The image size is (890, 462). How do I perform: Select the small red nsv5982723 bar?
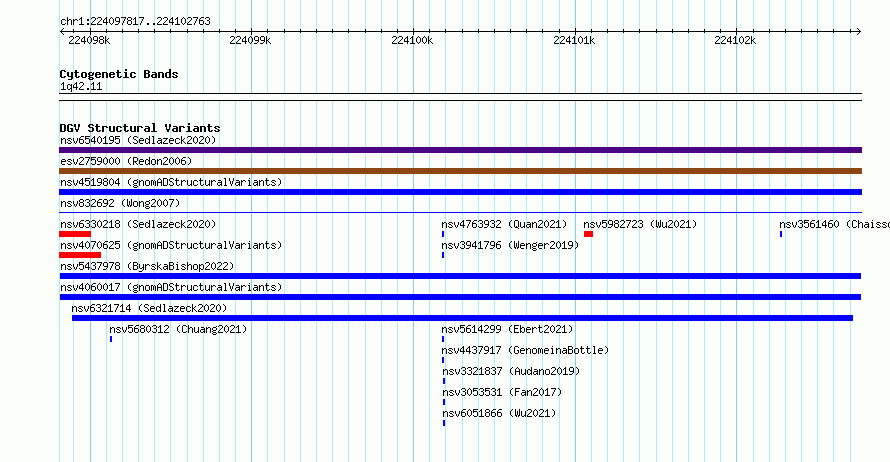point(588,234)
